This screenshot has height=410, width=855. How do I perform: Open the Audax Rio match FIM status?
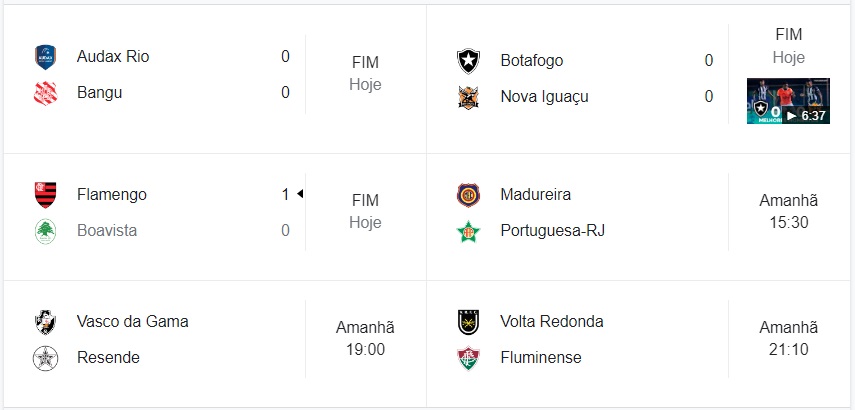pyautogui.click(x=365, y=74)
